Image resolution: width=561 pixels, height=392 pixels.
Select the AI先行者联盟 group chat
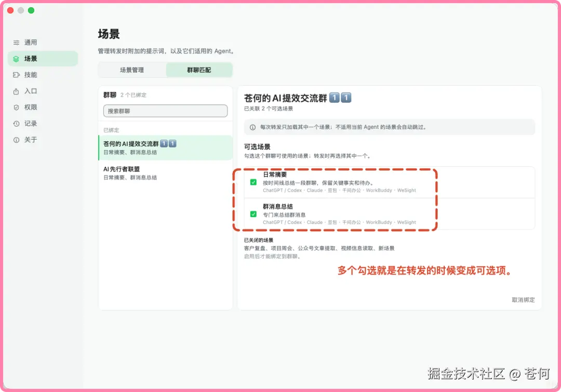pyautogui.click(x=166, y=173)
